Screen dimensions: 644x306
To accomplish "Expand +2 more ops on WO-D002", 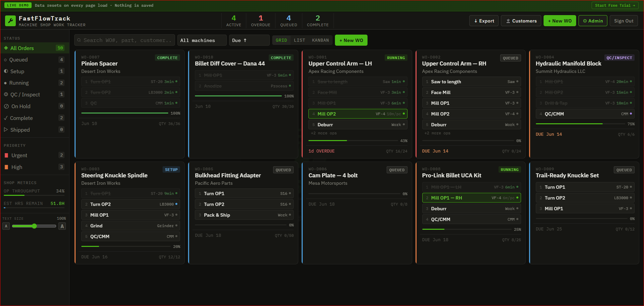I will click(x=437, y=133).
